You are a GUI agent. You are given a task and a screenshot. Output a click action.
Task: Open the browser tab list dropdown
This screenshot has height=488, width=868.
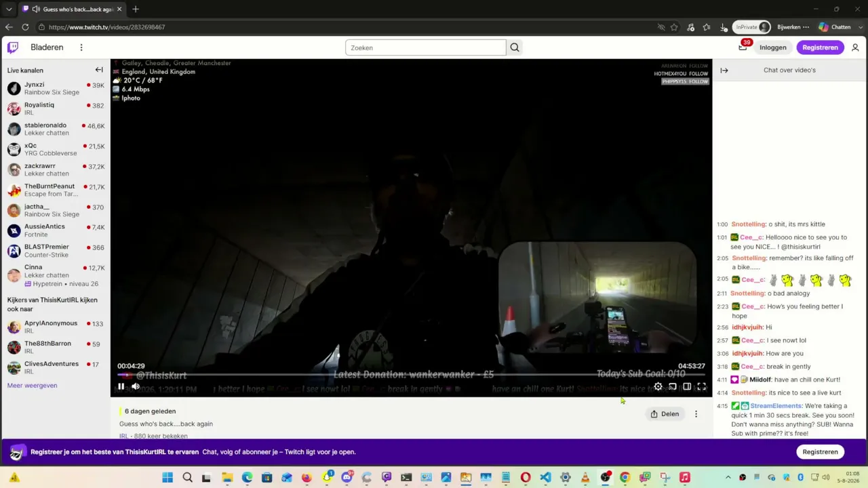pos(9,9)
